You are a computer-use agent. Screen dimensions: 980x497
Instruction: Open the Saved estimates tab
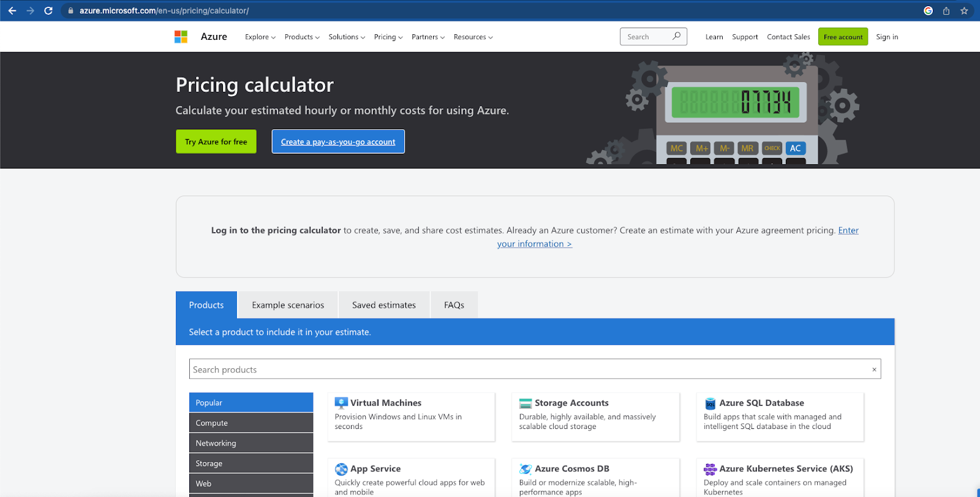click(x=383, y=305)
